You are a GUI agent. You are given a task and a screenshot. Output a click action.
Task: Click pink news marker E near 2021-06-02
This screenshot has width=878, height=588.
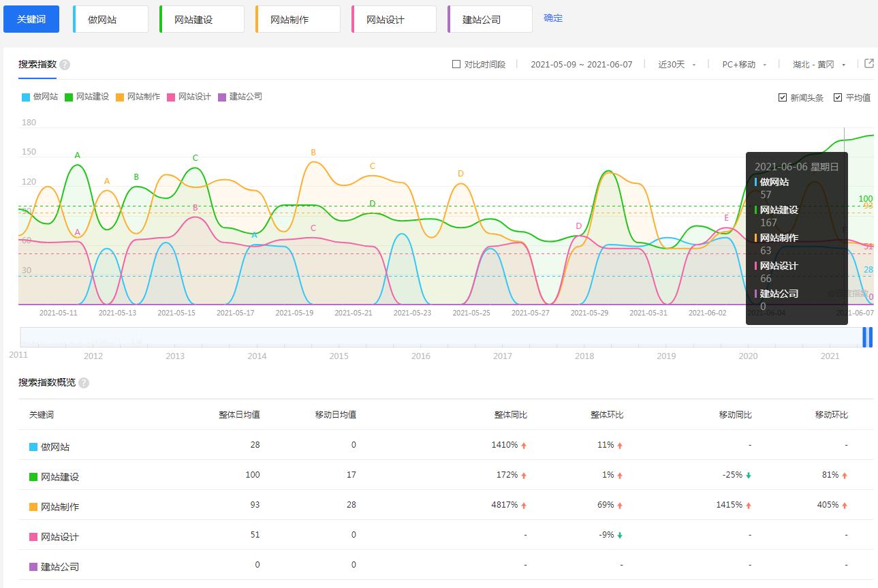(x=727, y=218)
